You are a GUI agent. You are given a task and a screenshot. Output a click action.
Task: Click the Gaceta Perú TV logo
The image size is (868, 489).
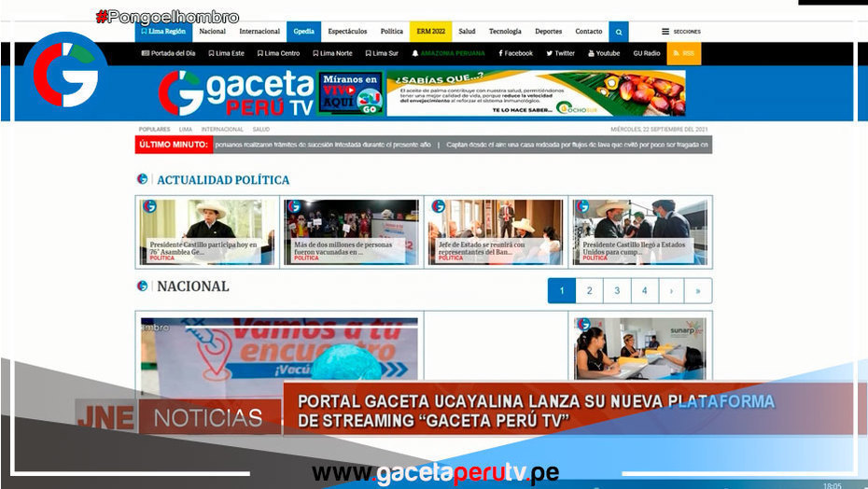pyautogui.click(x=236, y=93)
